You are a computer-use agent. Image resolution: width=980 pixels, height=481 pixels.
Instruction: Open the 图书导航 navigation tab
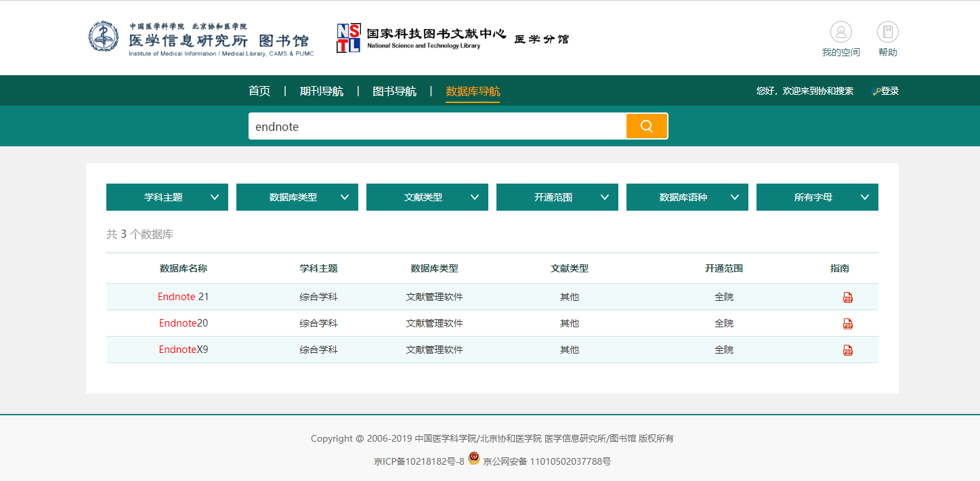[x=395, y=91]
